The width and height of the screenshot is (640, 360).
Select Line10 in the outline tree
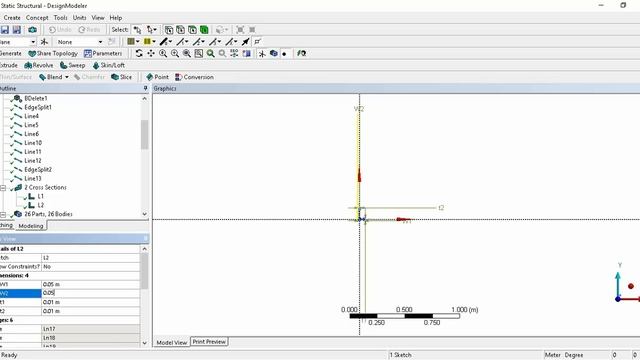[33, 143]
